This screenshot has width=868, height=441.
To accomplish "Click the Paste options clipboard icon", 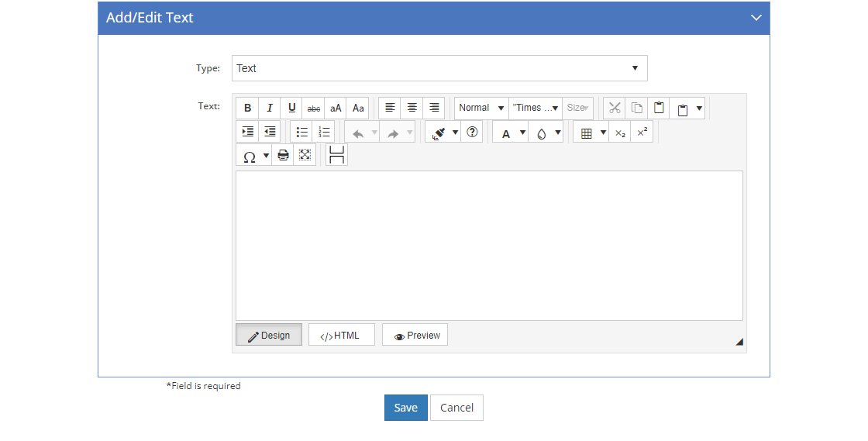I will point(683,109).
